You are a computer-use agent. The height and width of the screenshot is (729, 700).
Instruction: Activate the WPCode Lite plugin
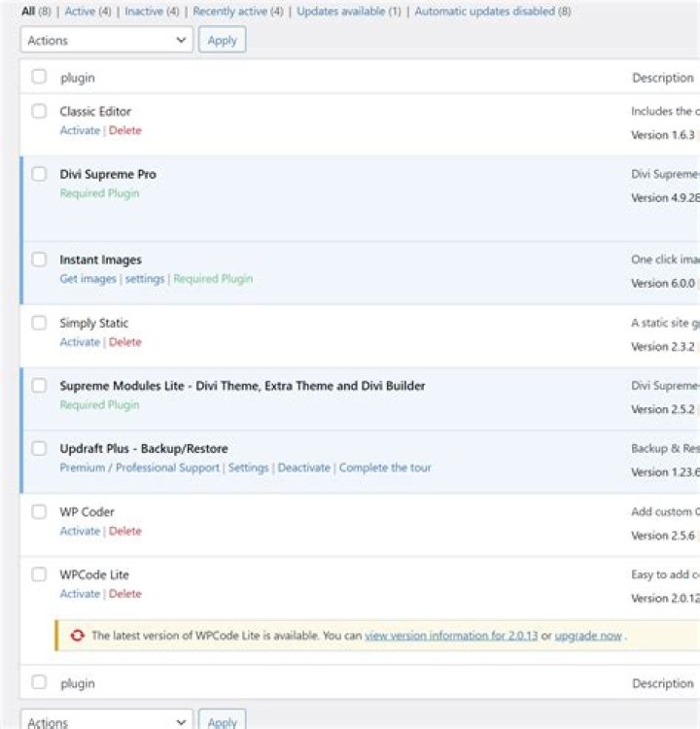point(80,593)
